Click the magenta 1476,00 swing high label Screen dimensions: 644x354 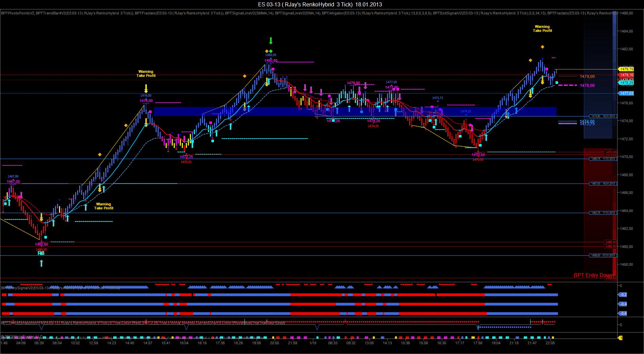[x=146, y=101]
